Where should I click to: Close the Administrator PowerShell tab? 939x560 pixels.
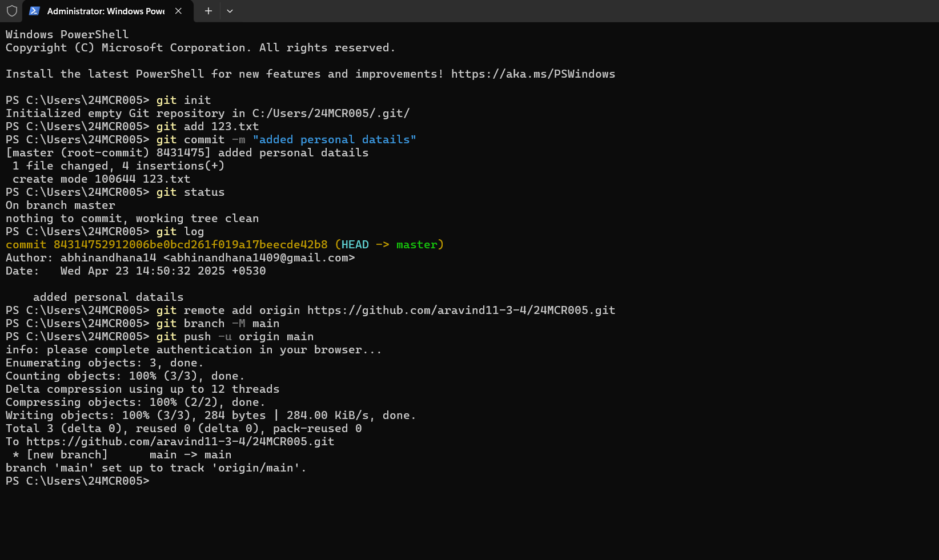point(178,11)
